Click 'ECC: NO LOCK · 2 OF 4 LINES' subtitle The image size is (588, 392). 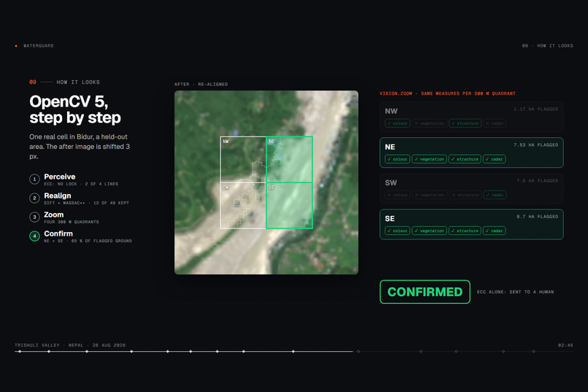[x=81, y=184]
